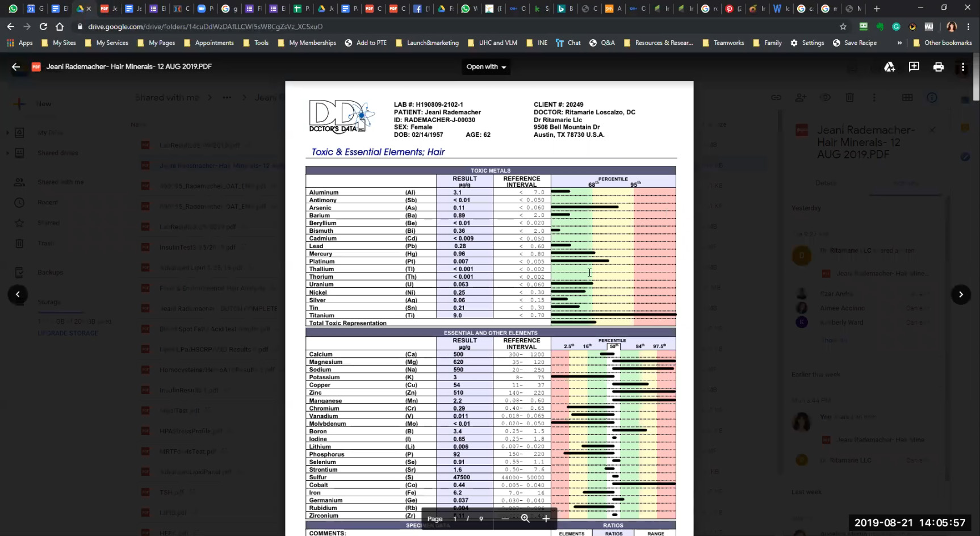Viewport: 980px width, 536px height.
Task: Click the Mercury row in toxic metals
Action: (x=491, y=254)
